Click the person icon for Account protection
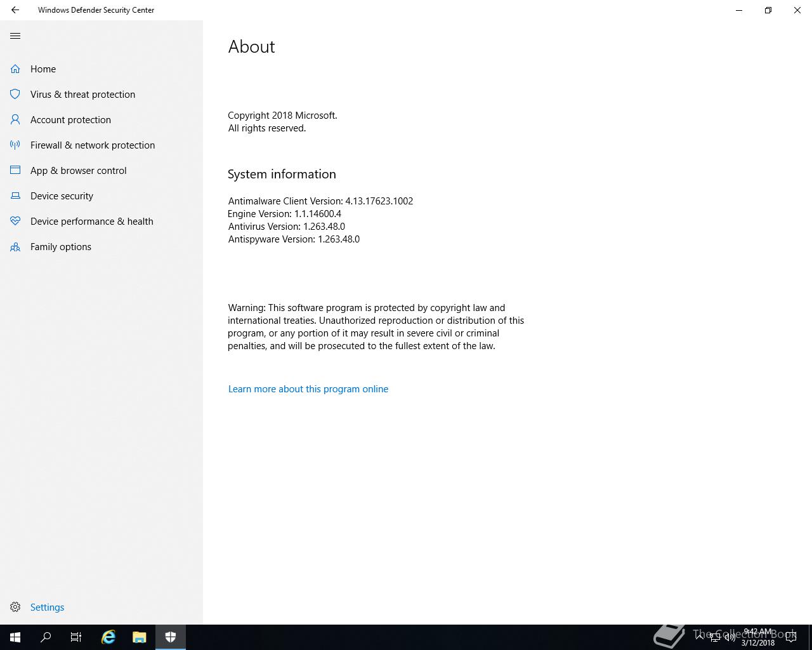812x650 pixels. (x=15, y=119)
